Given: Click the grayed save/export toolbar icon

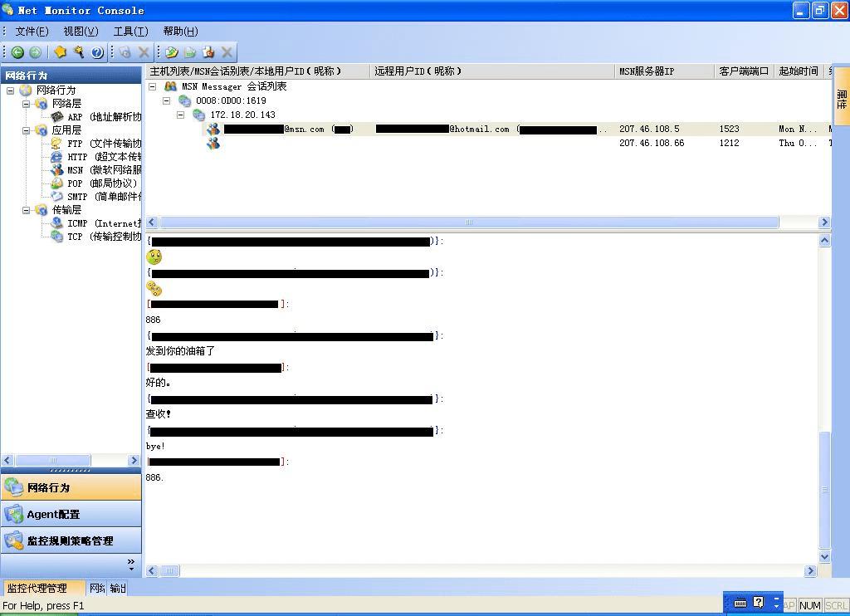Looking at the screenshot, I should point(190,52).
